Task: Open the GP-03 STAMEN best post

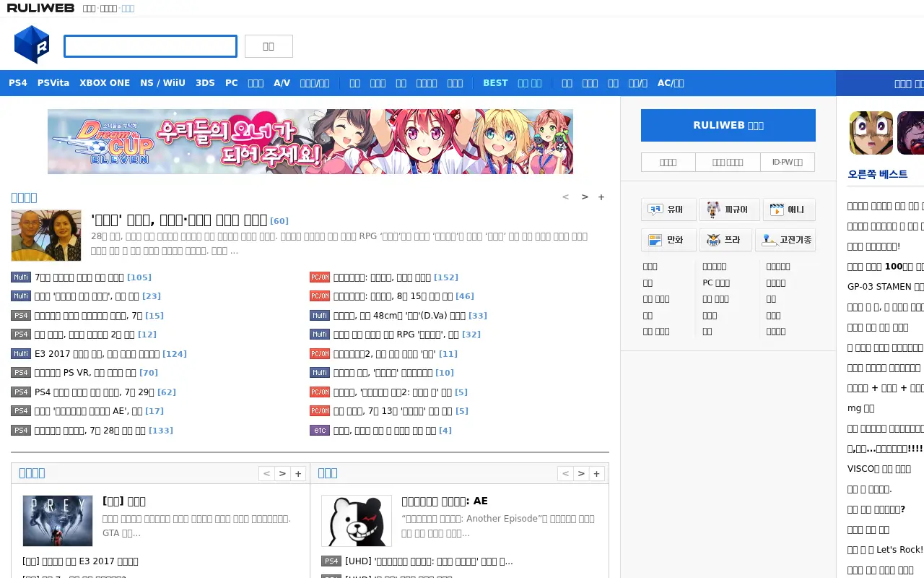Action: coord(886,287)
